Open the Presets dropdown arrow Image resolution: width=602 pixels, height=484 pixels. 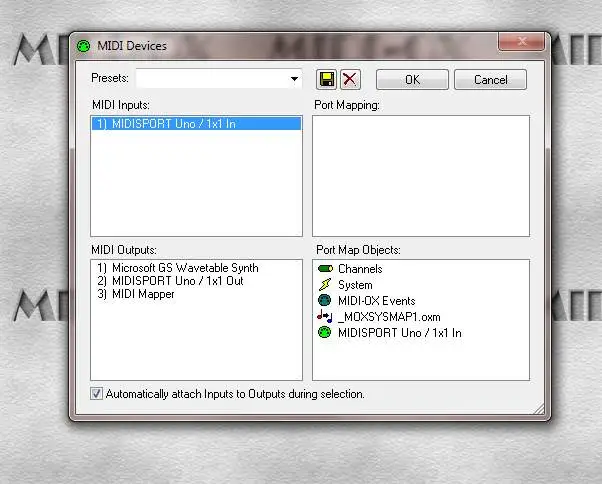click(x=294, y=79)
